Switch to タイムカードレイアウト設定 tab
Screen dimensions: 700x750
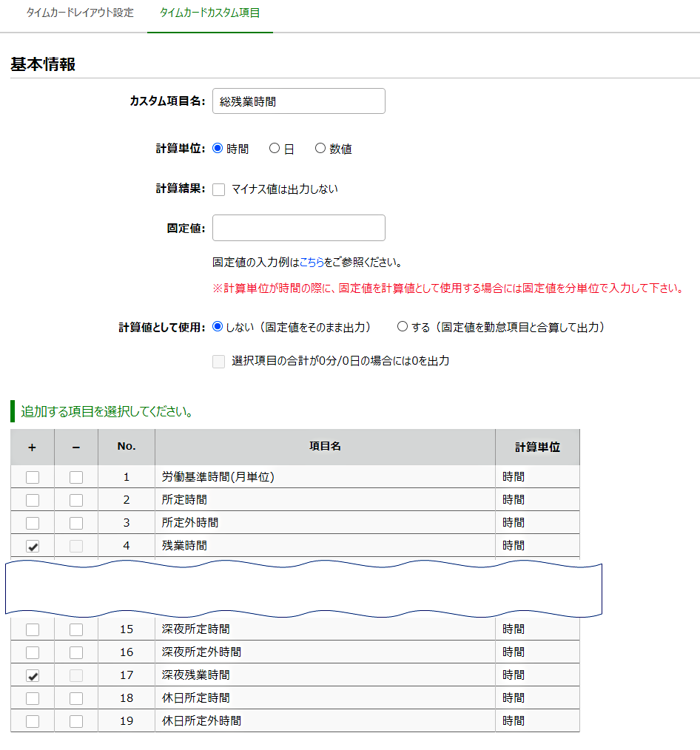(x=80, y=13)
